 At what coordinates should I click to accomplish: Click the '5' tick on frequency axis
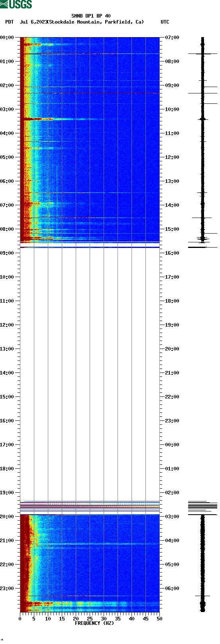pyautogui.click(x=34, y=619)
